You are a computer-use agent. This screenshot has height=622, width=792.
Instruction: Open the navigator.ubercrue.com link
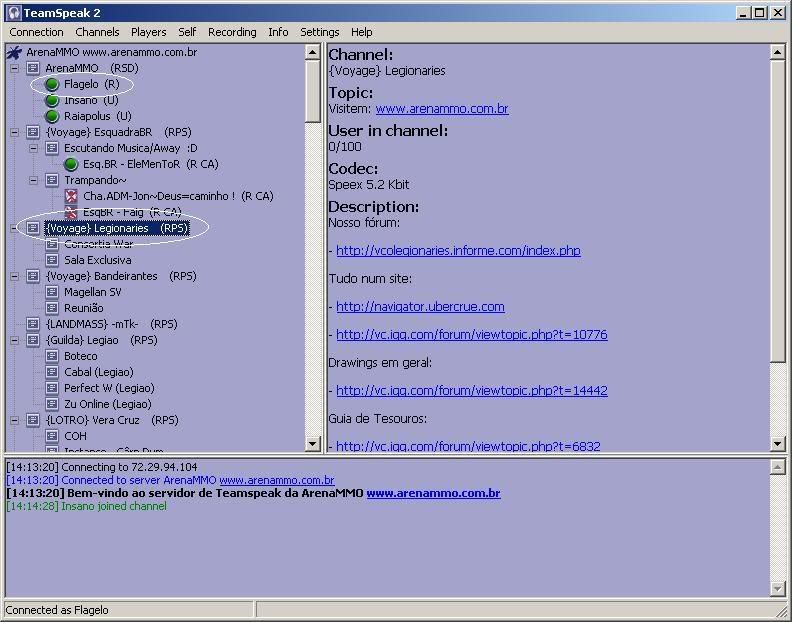(x=420, y=307)
